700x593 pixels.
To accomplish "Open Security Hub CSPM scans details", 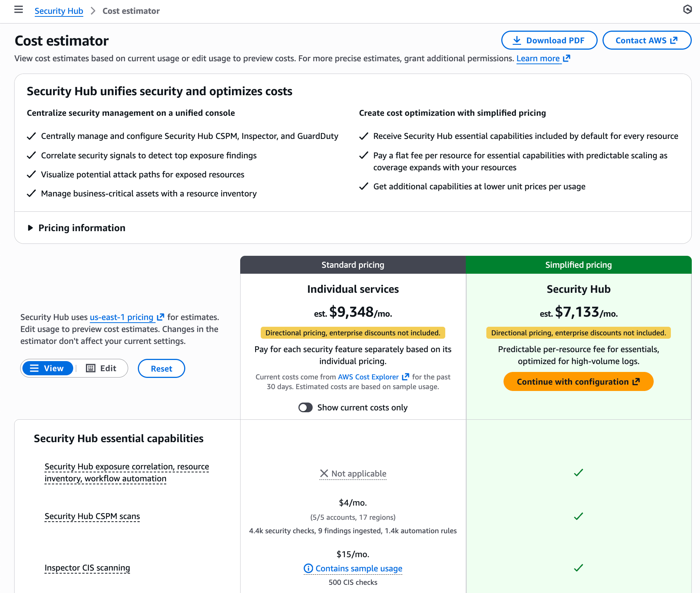I will (x=92, y=516).
